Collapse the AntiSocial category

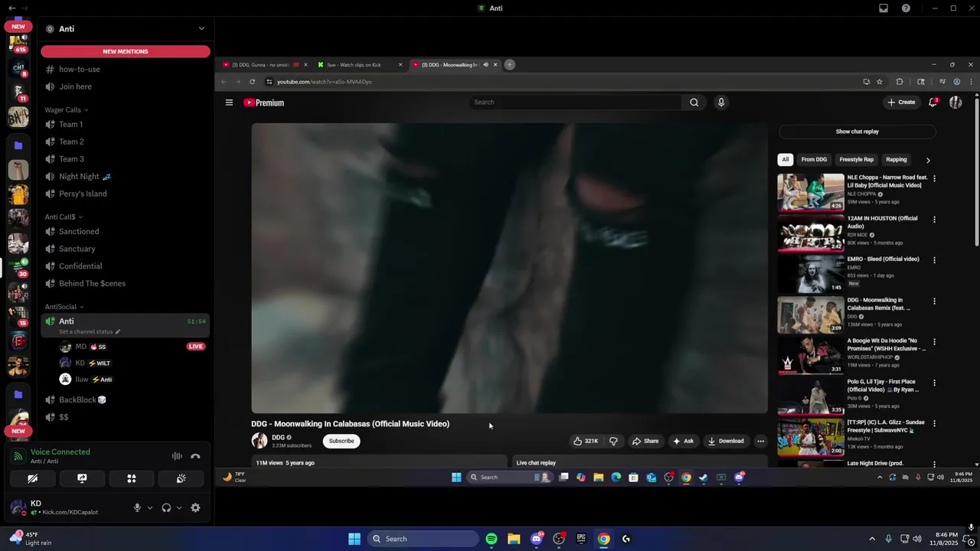click(x=64, y=306)
